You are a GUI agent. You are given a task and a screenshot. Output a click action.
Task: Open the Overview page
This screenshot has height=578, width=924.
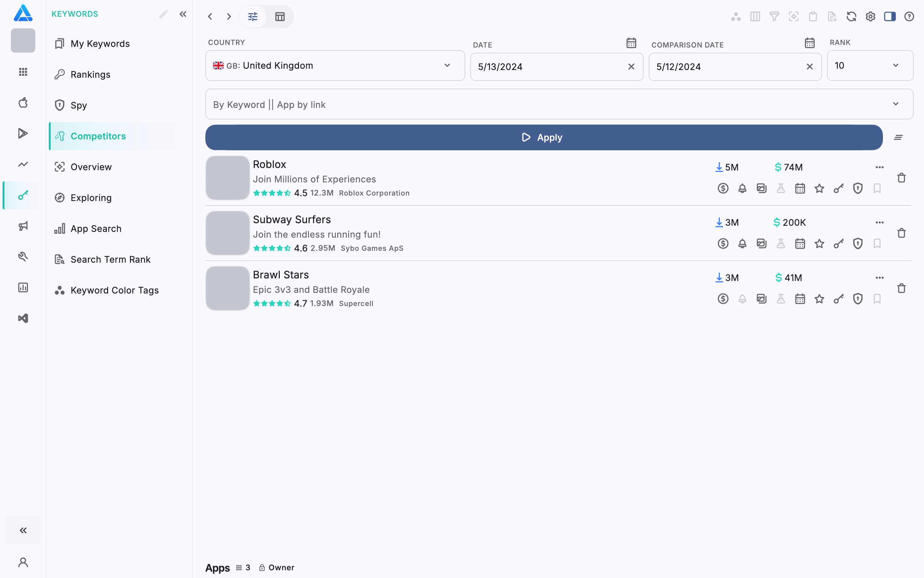[x=118, y=167]
